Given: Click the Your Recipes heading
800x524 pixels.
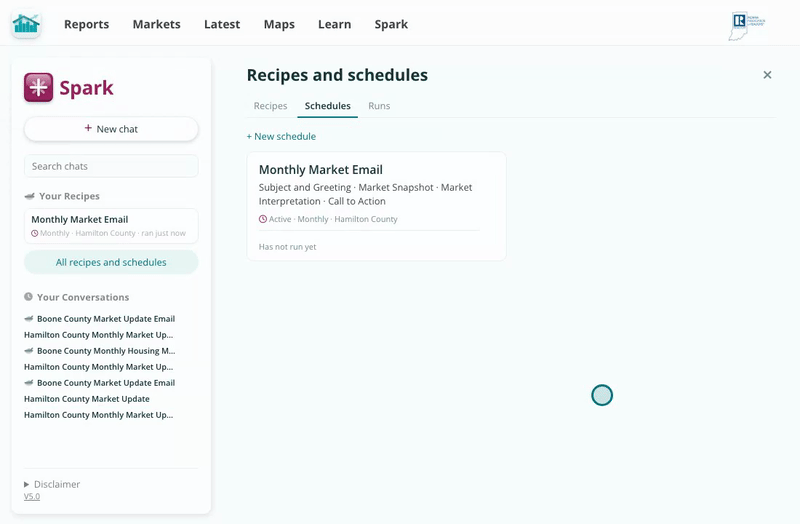Looking at the screenshot, I should (x=69, y=196).
